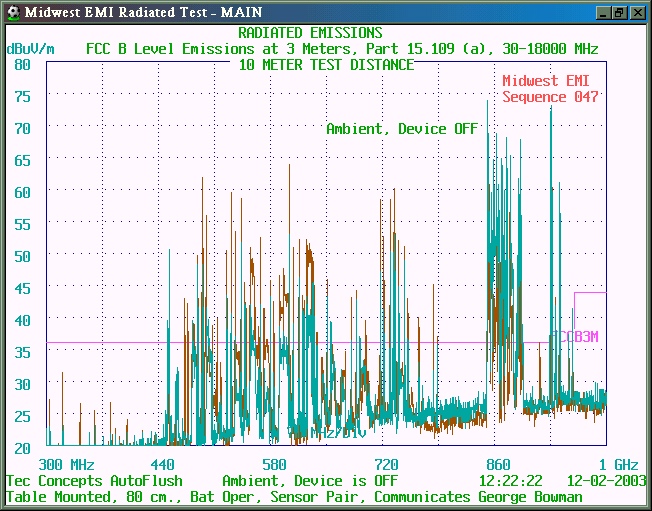The width and height of the screenshot is (652, 511).
Task: Restore down the MAIN window
Action: click(619, 12)
